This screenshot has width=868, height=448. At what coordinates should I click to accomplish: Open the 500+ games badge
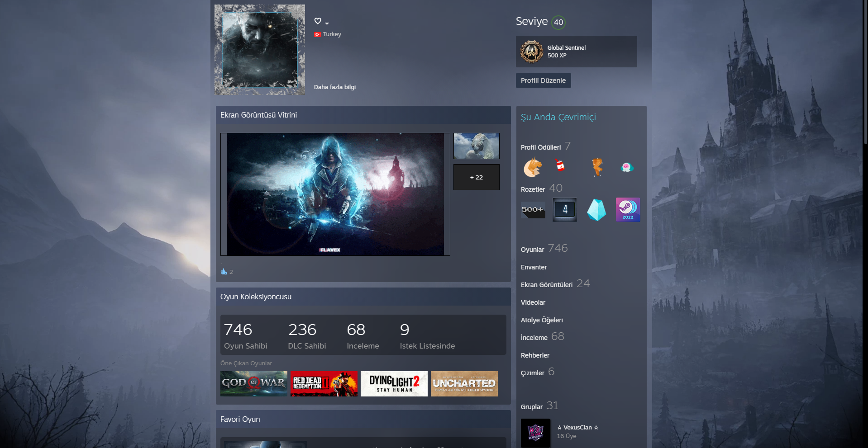click(x=533, y=210)
